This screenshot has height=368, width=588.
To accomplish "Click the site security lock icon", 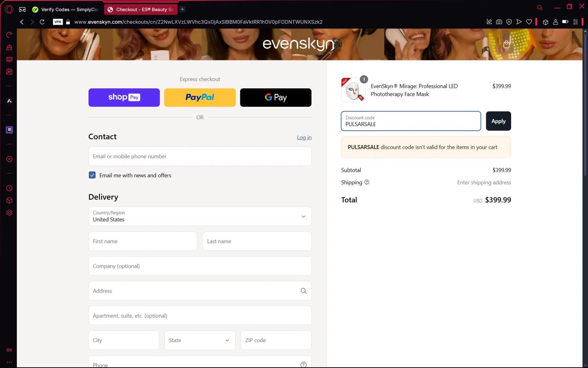I will (x=68, y=22).
